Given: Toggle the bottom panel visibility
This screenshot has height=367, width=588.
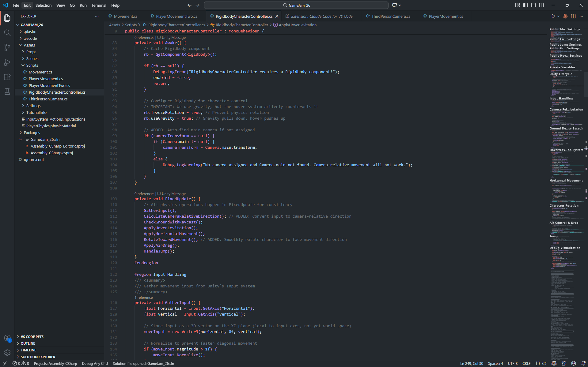Looking at the screenshot, I should click(x=533, y=5).
